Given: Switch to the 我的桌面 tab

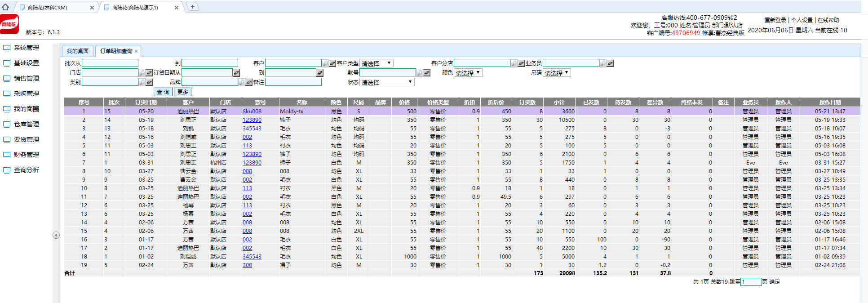Looking at the screenshot, I should (78, 51).
